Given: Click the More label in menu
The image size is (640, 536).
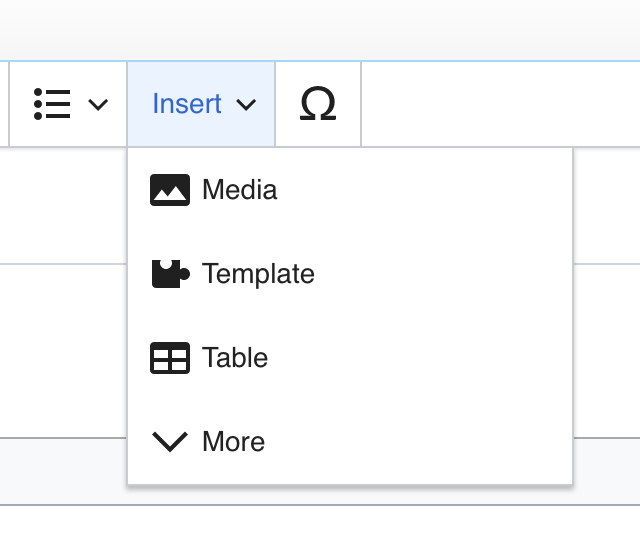Looking at the screenshot, I should click(233, 442).
